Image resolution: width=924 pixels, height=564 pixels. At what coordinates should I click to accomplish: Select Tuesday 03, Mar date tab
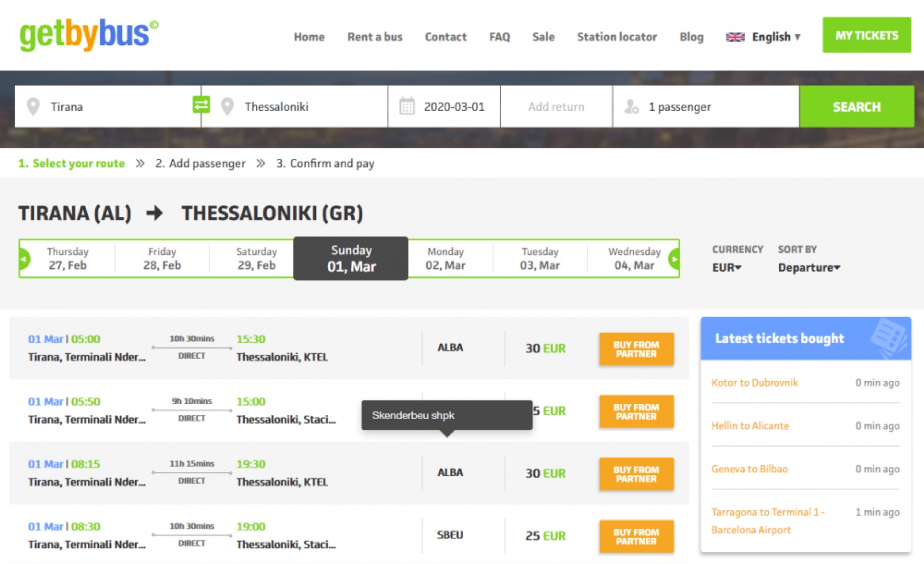tap(540, 258)
